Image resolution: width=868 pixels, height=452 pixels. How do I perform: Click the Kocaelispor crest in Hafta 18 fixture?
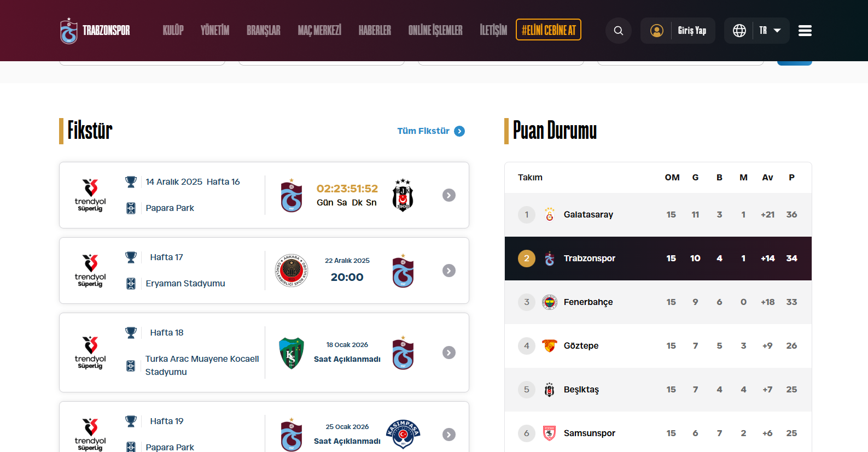(x=292, y=353)
